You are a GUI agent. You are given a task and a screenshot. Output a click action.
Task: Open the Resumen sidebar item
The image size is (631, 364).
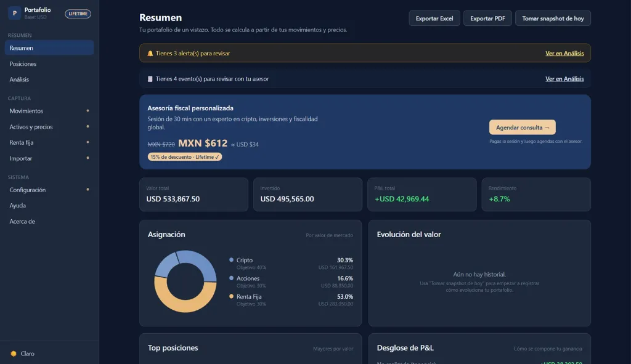[x=49, y=48]
